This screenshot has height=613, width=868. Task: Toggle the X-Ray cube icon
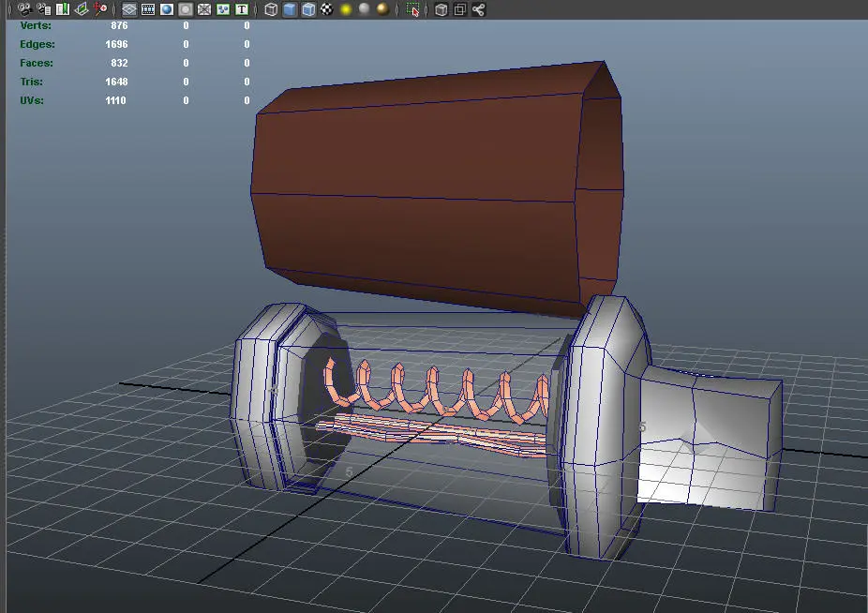tap(441, 9)
